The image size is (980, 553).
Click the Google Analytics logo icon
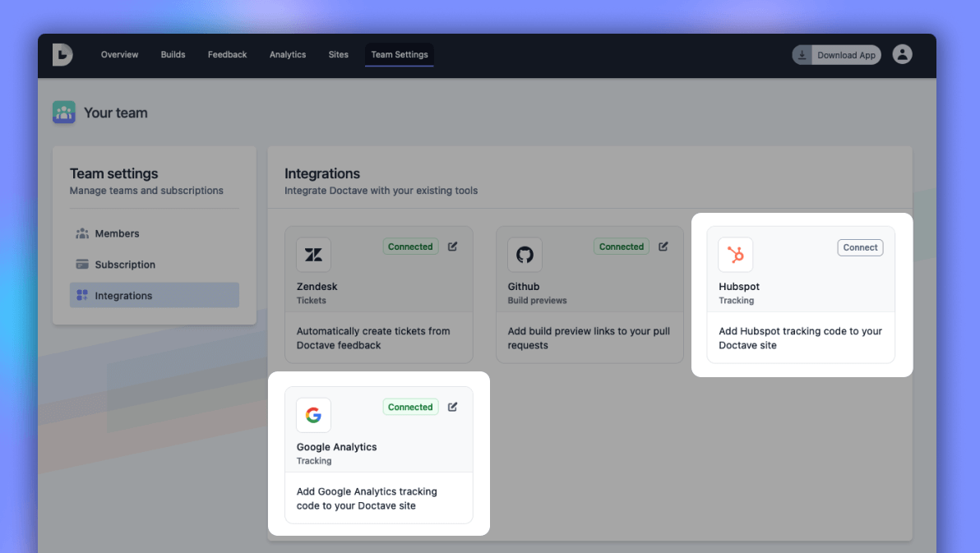pos(314,415)
